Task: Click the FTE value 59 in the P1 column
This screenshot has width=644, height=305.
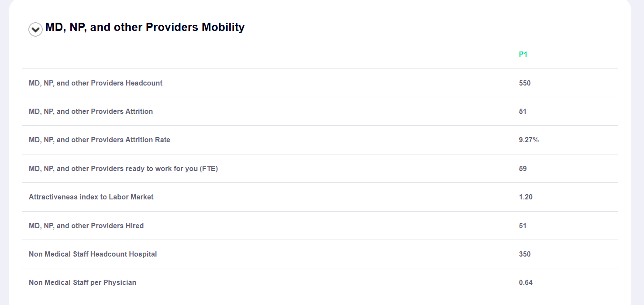Action: [523, 168]
